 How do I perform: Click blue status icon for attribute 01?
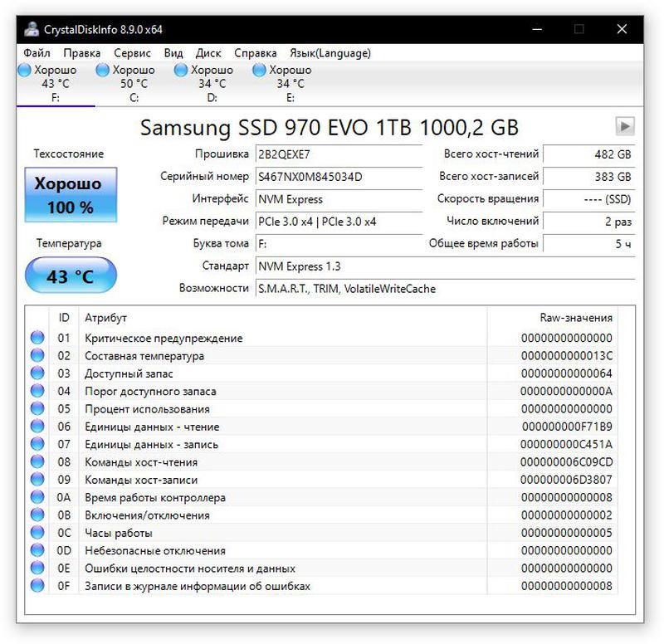pyautogui.click(x=37, y=338)
